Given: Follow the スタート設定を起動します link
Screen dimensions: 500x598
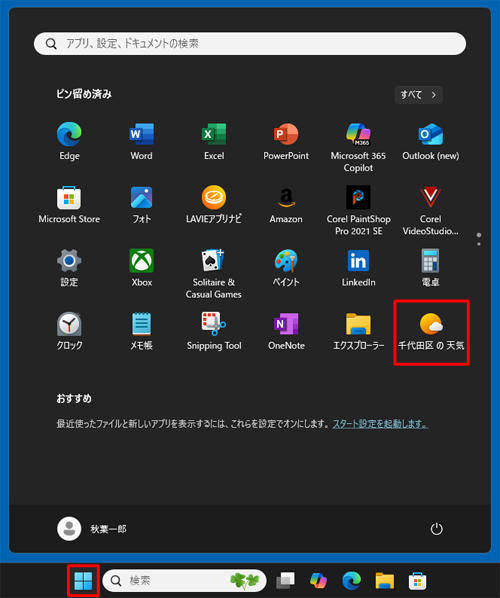Looking at the screenshot, I should (380, 424).
